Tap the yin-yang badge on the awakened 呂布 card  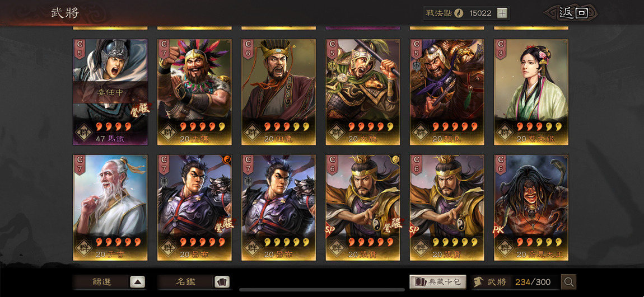tap(227, 159)
